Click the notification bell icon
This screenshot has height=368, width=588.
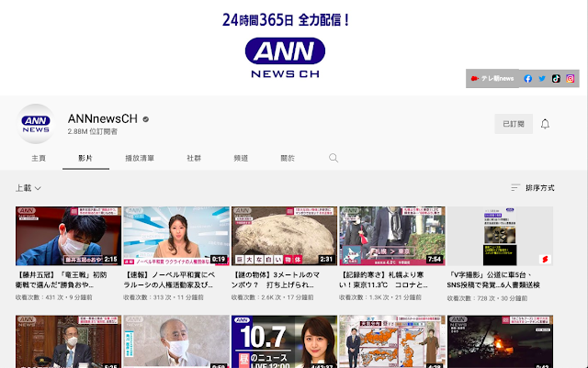545,124
